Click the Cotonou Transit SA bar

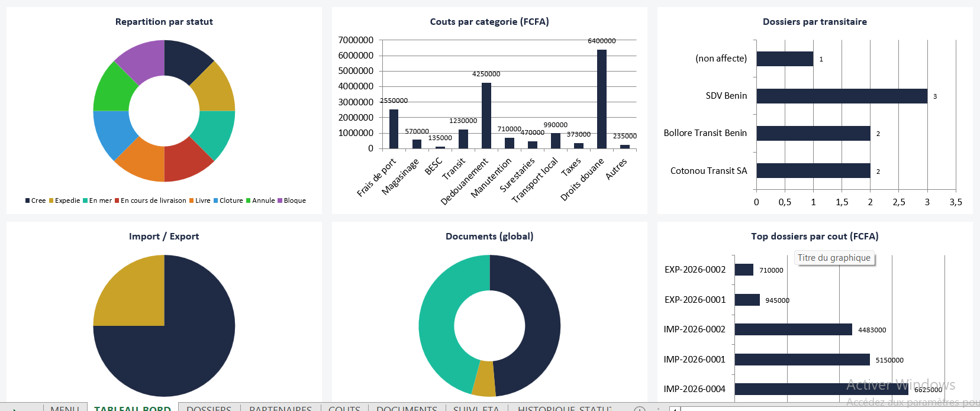[x=814, y=171]
